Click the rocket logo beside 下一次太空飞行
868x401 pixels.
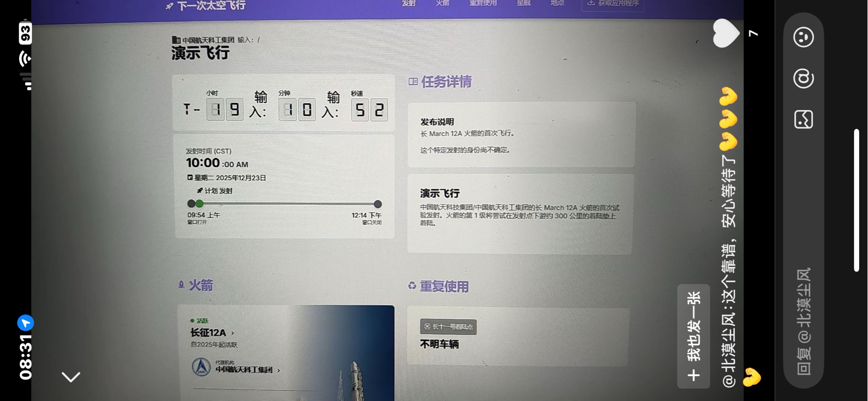169,6
